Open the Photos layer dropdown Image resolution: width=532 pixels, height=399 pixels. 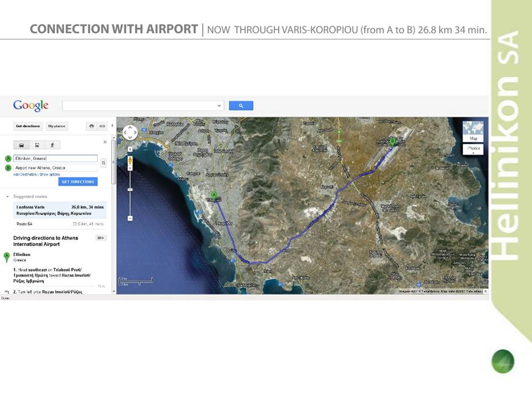[473, 150]
